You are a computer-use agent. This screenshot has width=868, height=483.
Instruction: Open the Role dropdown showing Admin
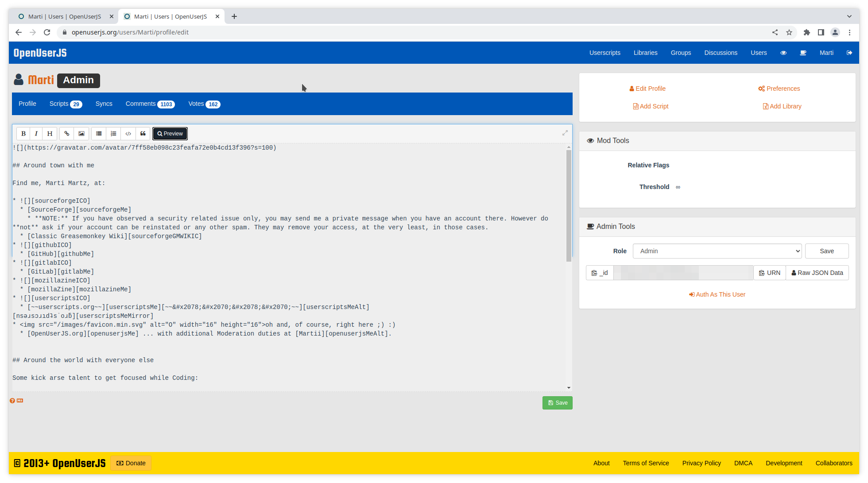(x=717, y=251)
